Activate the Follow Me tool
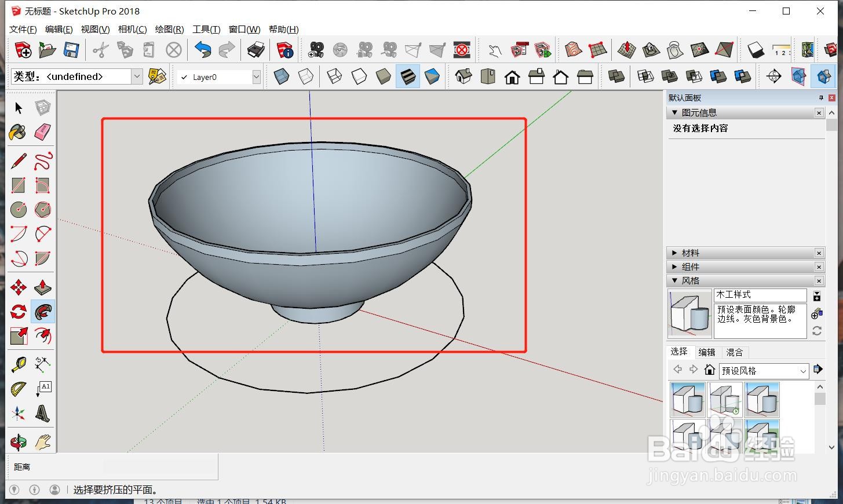843x504 pixels. tap(42, 312)
